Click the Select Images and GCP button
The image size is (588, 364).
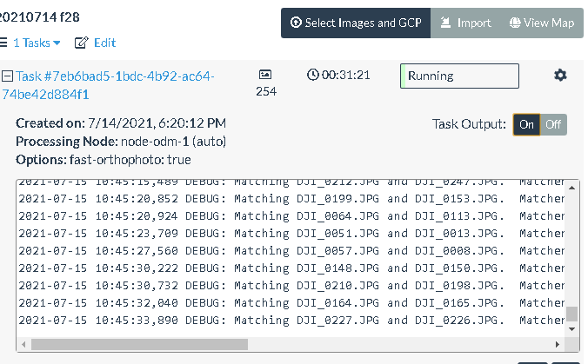356,23
